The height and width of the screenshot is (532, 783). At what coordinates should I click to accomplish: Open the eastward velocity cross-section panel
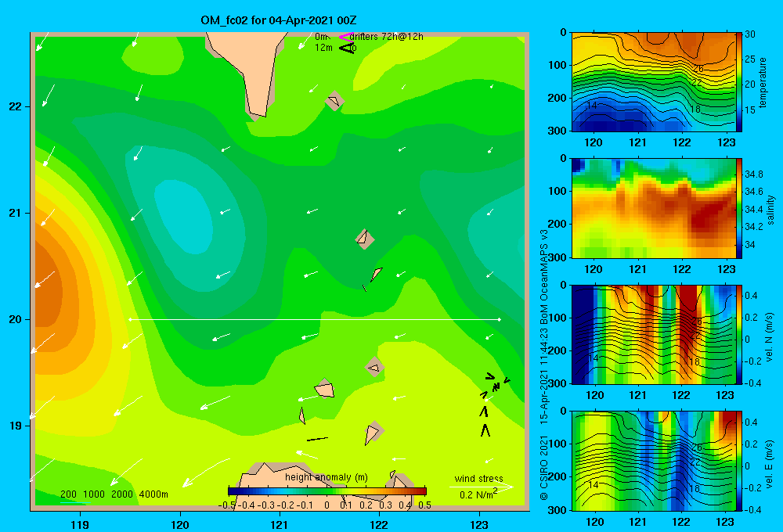653,461
